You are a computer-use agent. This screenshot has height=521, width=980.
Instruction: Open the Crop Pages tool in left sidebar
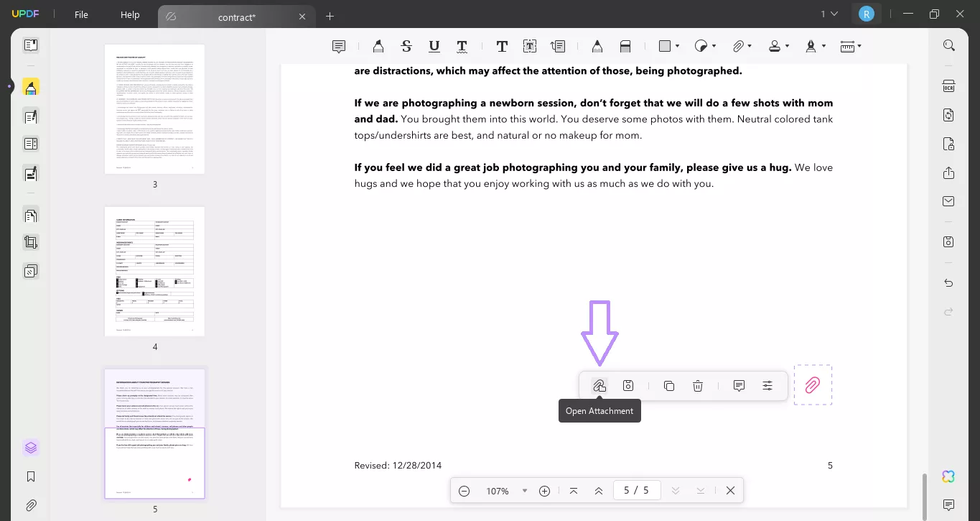point(30,243)
